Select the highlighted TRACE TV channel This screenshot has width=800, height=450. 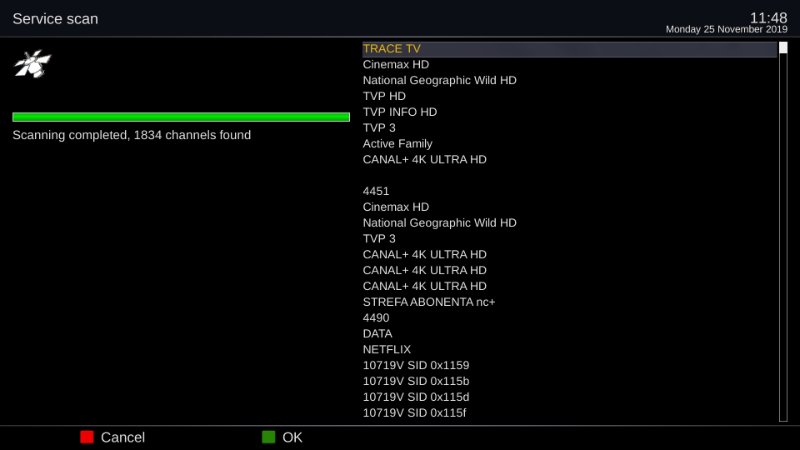392,49
